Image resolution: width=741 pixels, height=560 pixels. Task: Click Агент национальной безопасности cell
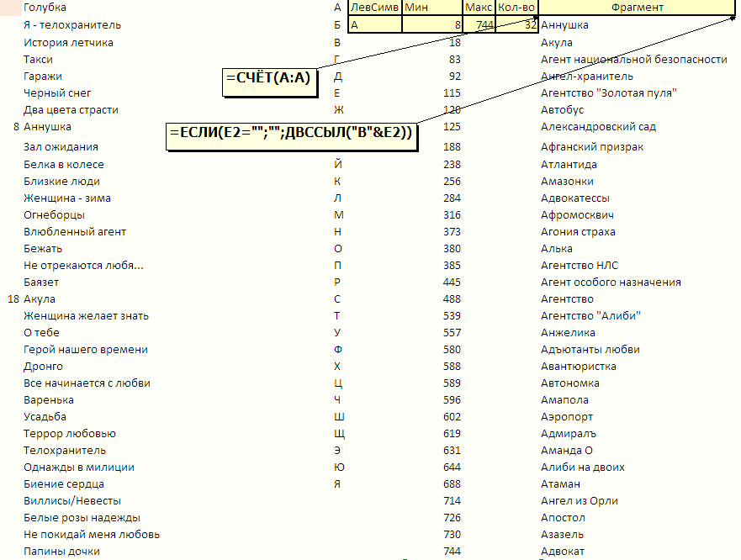pos(633,60)
